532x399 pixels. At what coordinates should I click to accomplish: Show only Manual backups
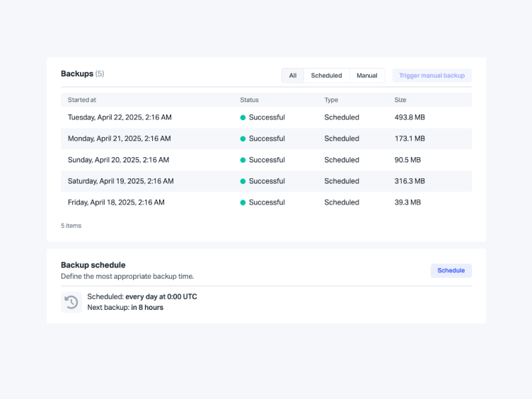click(366, 76)
